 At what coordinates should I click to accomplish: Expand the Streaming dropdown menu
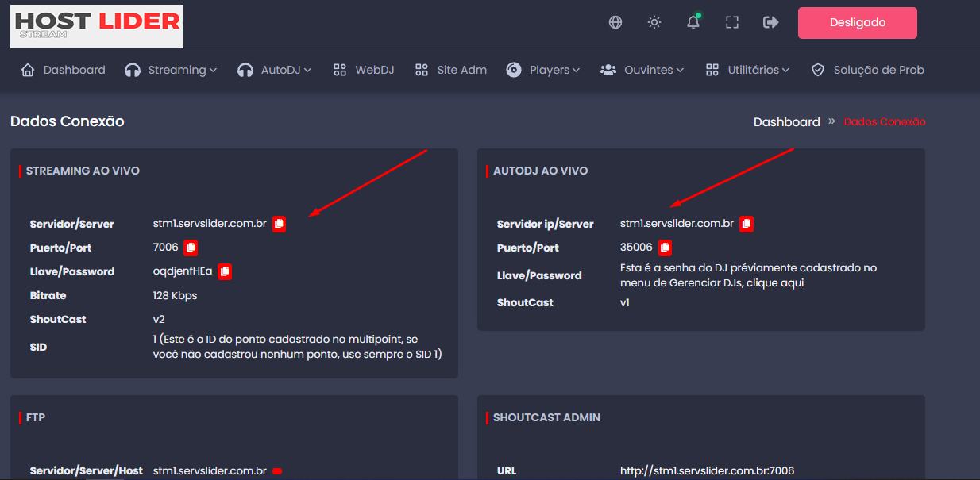(x=171, y=70)
